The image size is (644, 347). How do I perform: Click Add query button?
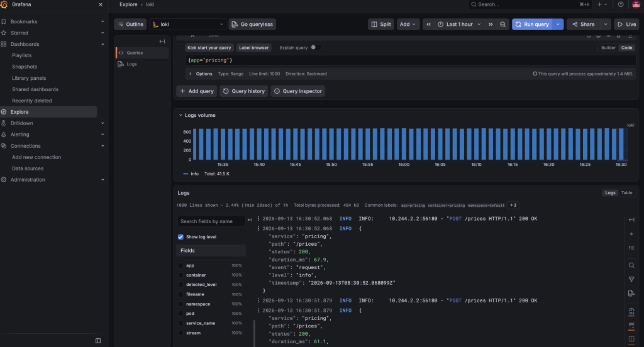coord(197,91)
